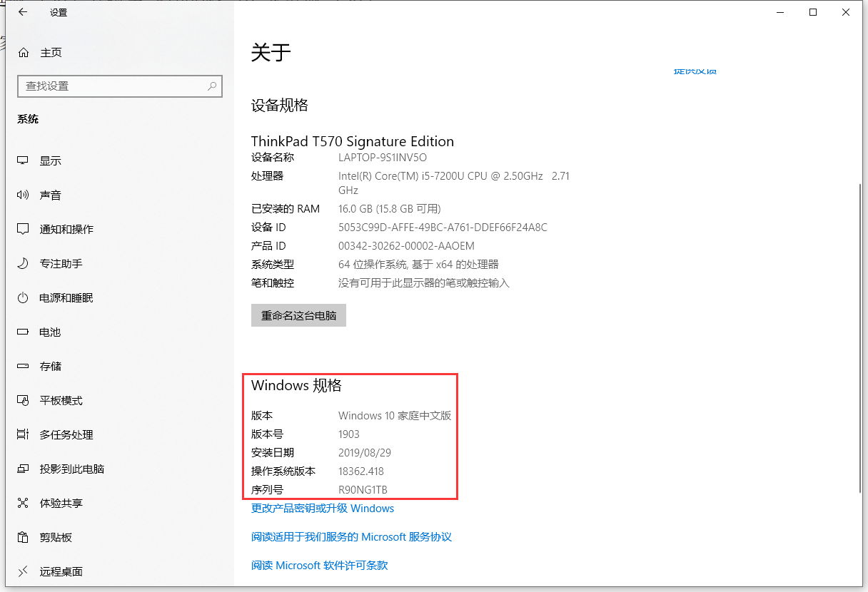Open 存储 settings page
The image size is (868, 592).
point(51,366)
